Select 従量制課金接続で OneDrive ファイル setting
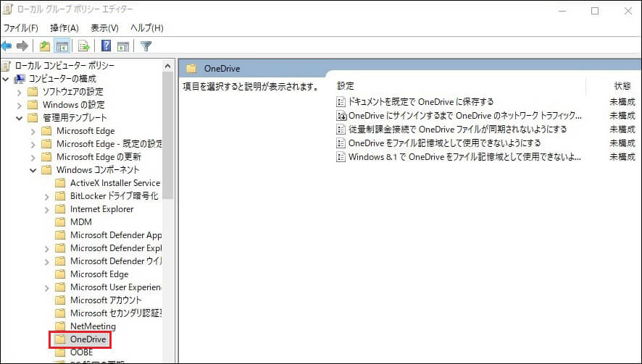This screenshot has width=642, height=364. click(457, 130)
